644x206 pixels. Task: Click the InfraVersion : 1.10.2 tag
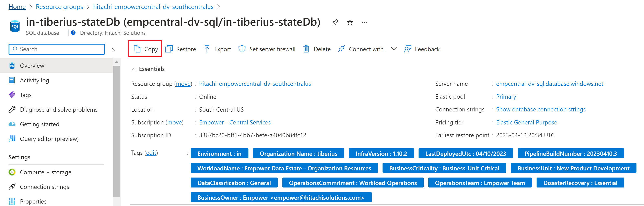pyautogui.click(x=381, y=154)
